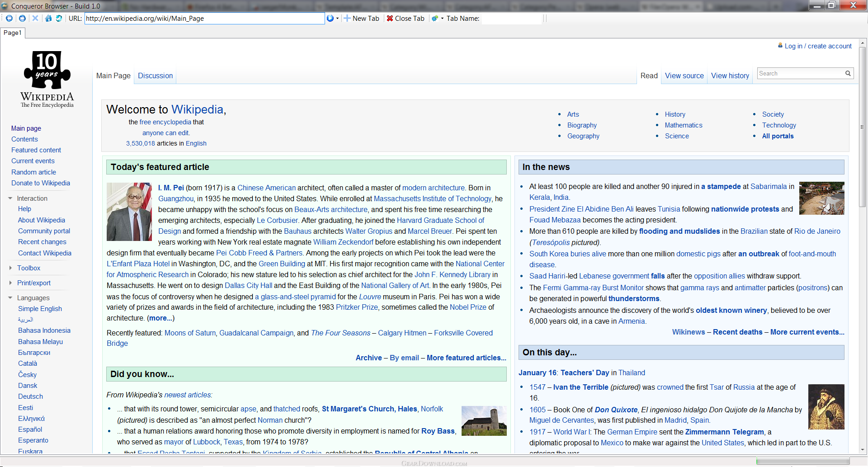Viewport: 868px width, 467px height.
Task: Click the Sabarimala news photo thumbnail
Action: (x=821, y=198)
